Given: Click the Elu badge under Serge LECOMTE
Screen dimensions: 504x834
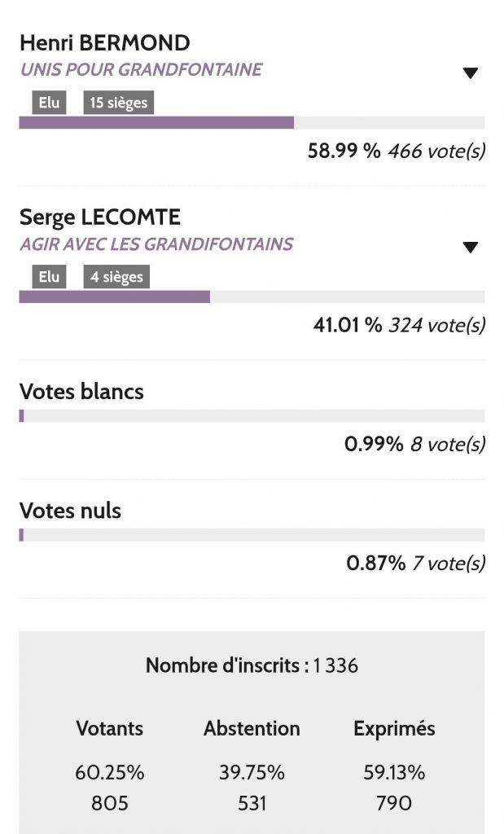Looking at the screenshot, I should pyautogui.click(x=49, y=277).
